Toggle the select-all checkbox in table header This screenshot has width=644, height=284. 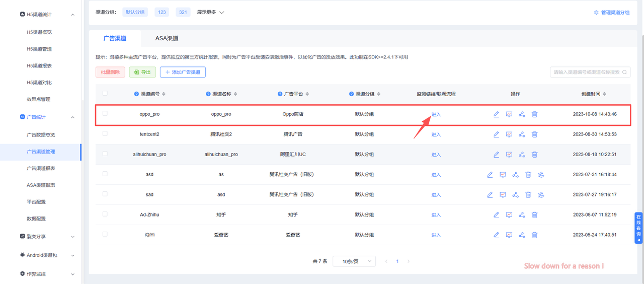105,93
